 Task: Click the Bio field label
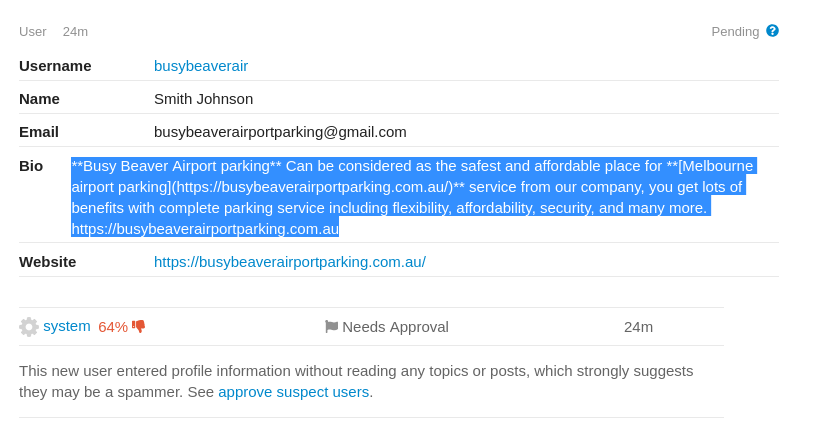click(x=31, y=166)
